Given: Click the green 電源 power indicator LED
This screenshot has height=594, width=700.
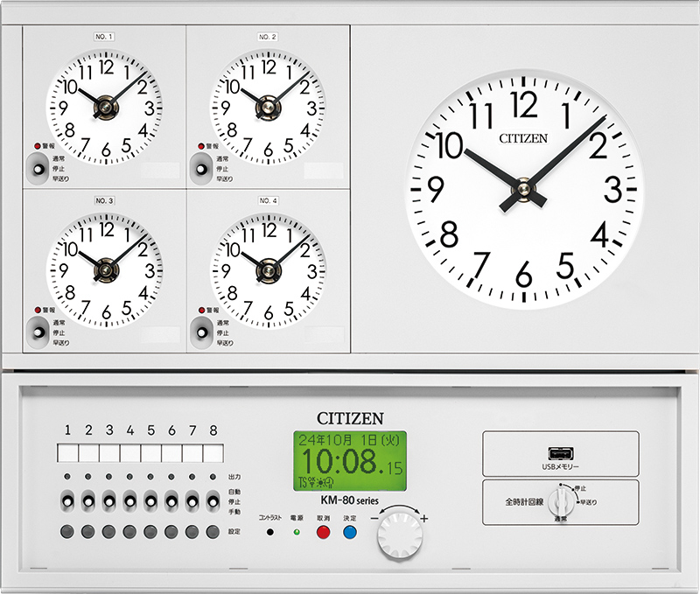Looking at the screenshot, I should click(296, 531).
